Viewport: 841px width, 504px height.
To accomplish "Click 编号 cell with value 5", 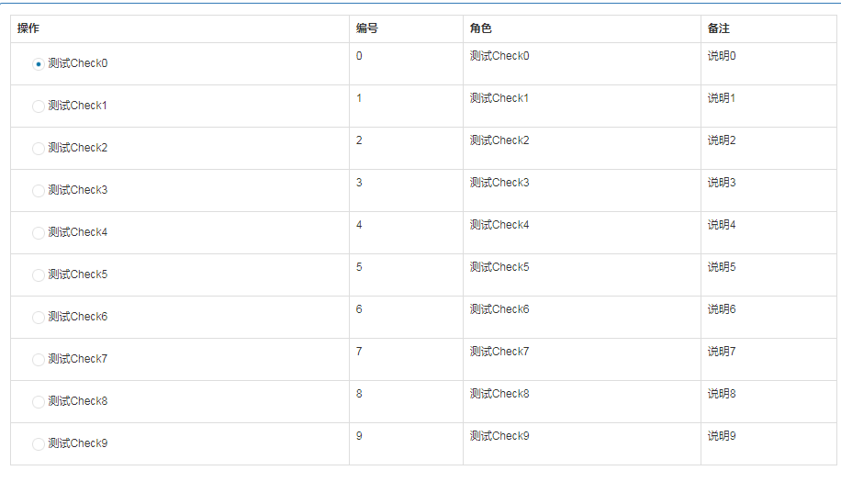I will (406, 275).
